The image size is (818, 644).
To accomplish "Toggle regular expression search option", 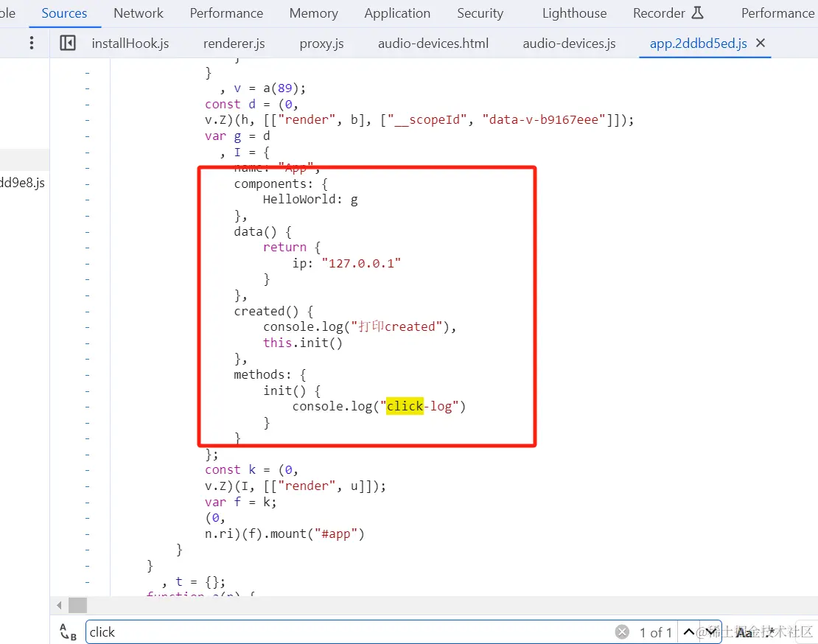I will click(769, 632).
